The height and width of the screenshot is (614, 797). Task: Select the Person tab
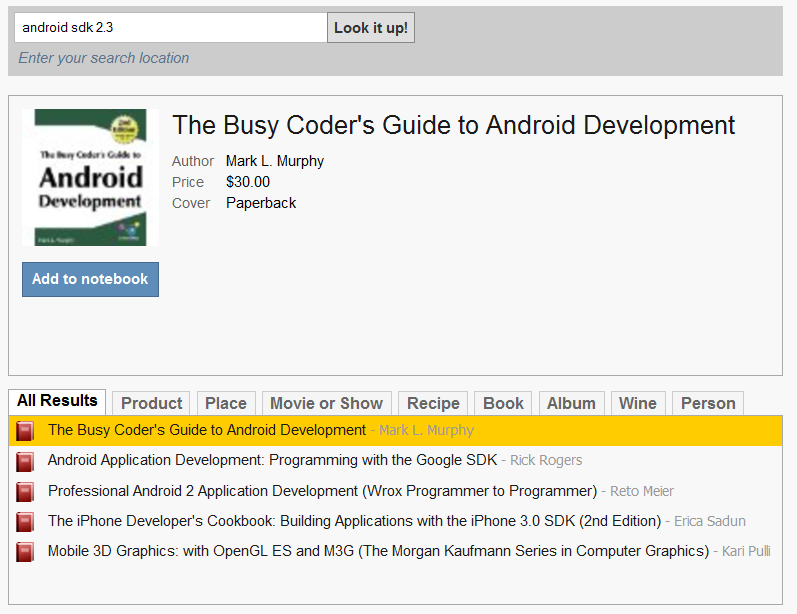tap(708, 403)
